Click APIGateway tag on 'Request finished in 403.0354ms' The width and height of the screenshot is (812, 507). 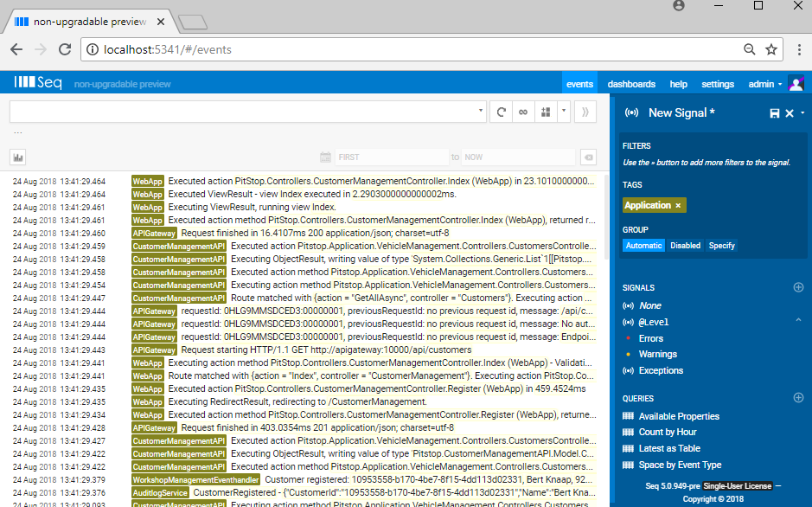[154, 428]
